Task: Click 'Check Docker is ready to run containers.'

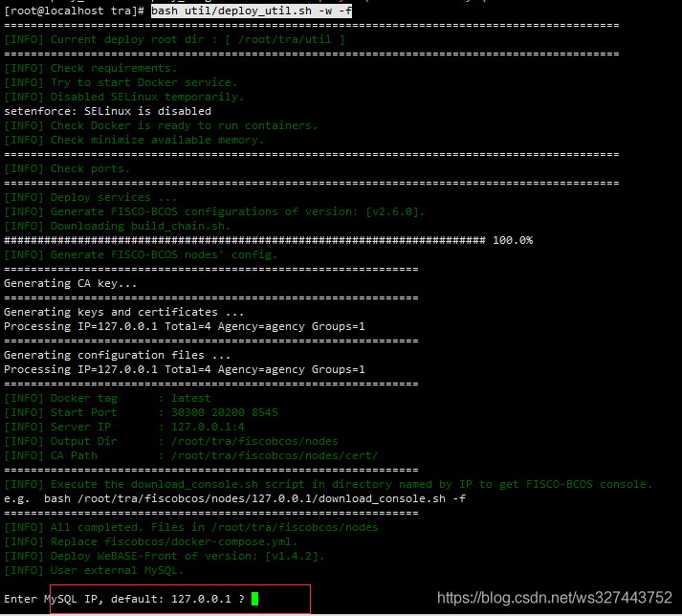Action: coord(161,125)
